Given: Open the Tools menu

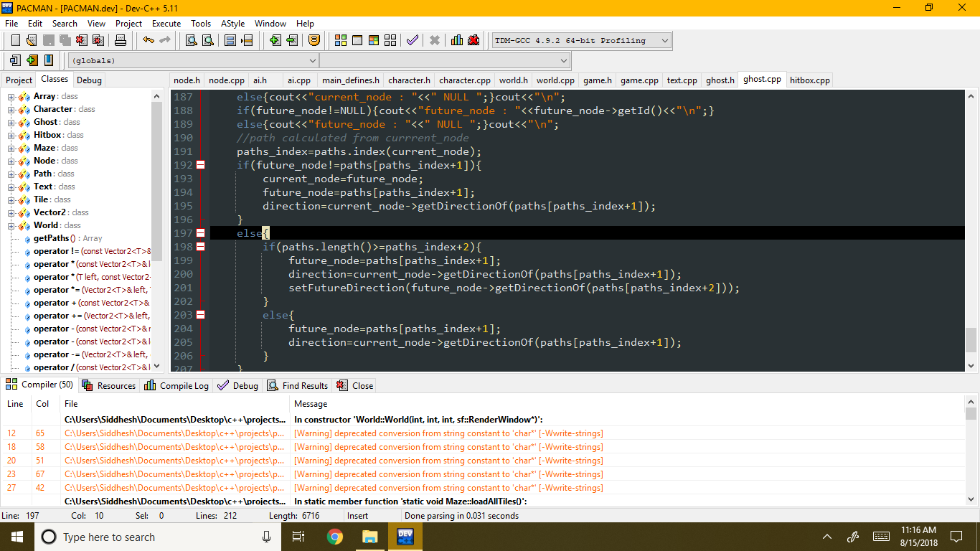Looking at the screenshot, I should pos(201,24).
